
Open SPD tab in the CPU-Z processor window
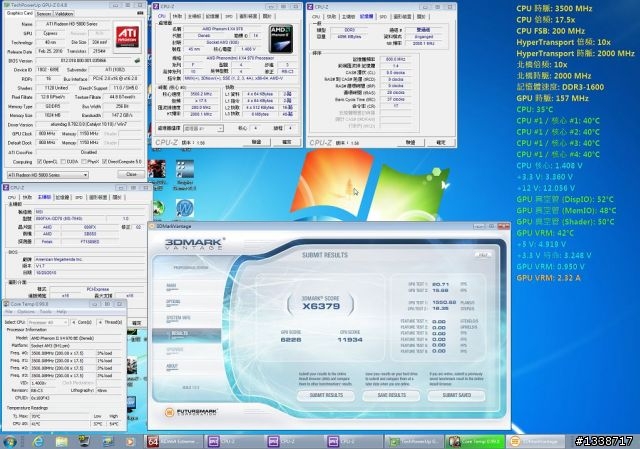(229, 16)
